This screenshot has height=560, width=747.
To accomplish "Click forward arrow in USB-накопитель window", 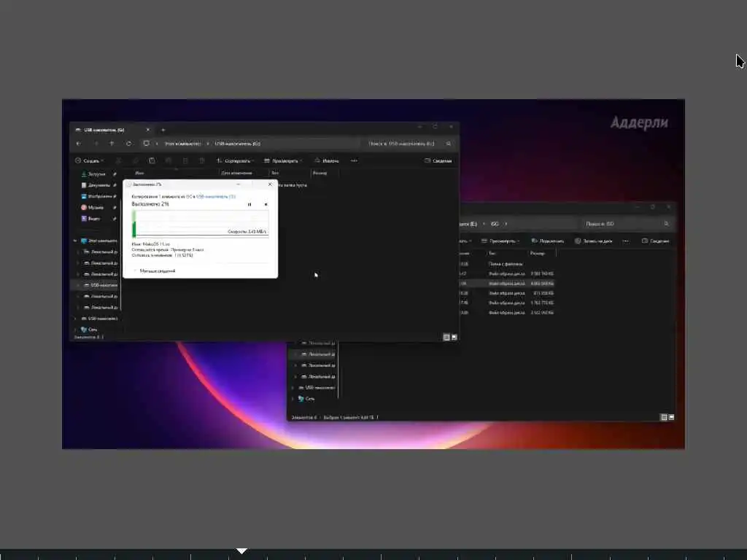I will (x=96, y=144).
